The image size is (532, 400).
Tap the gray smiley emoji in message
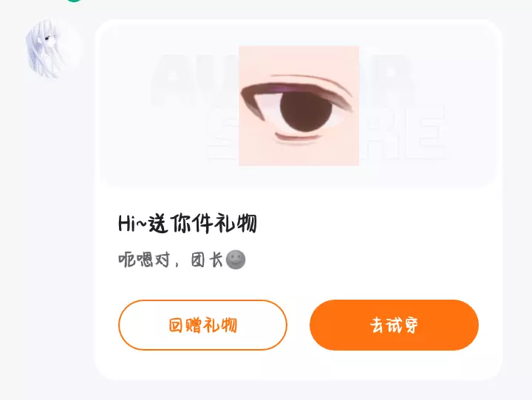[x=236, y=260]
